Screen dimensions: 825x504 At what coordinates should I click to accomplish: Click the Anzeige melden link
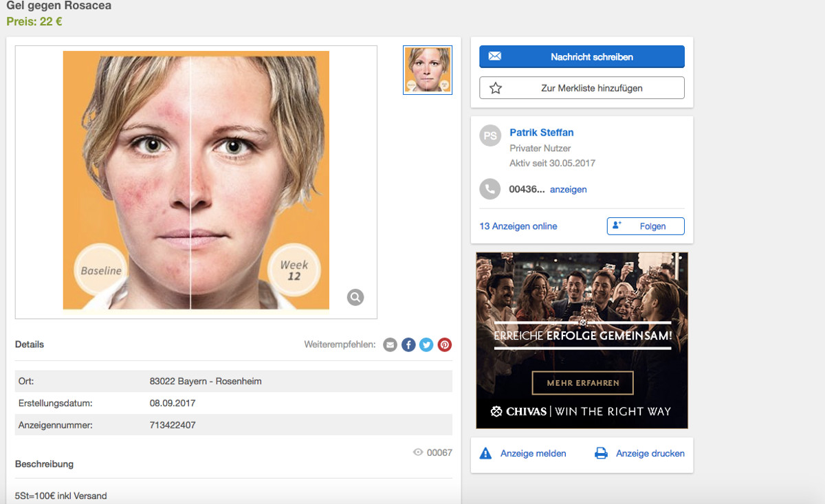(533, 453)
